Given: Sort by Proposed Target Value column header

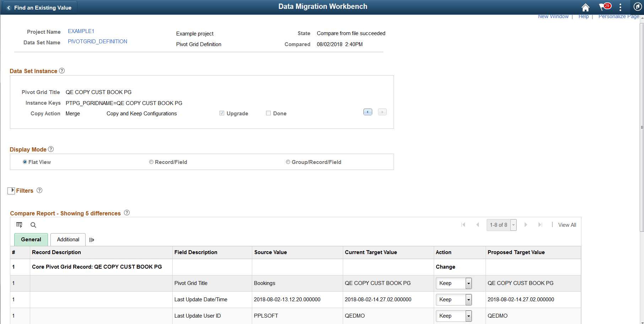Looking at the screenshot, I should click(516, 252).
